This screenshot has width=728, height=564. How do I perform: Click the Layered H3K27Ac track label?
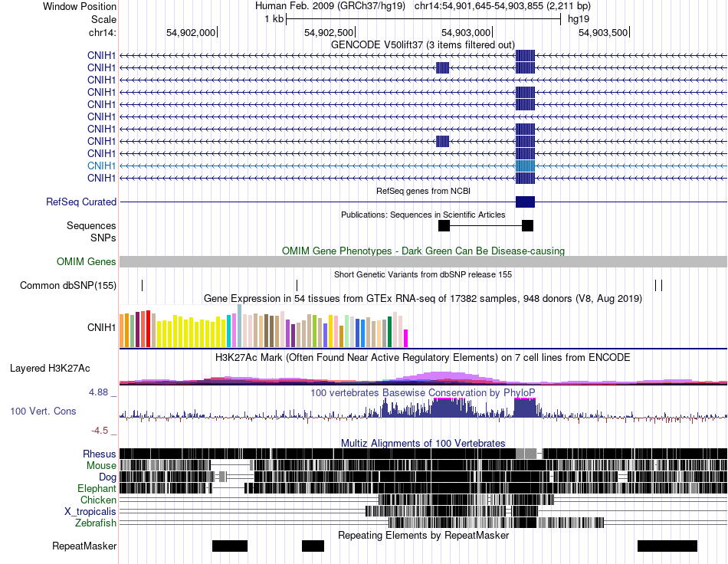pyautogui.click(x=50, y=369)
